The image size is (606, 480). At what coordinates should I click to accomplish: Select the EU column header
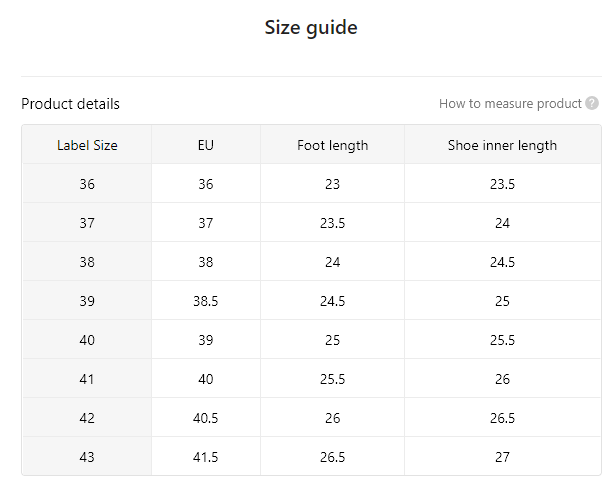point(206,145)
